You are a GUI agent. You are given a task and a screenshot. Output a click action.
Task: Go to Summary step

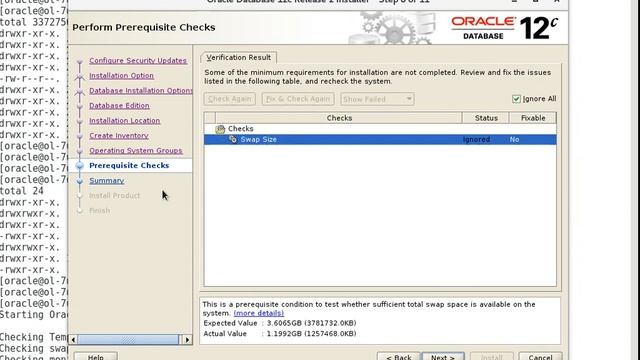click(107, 181)
